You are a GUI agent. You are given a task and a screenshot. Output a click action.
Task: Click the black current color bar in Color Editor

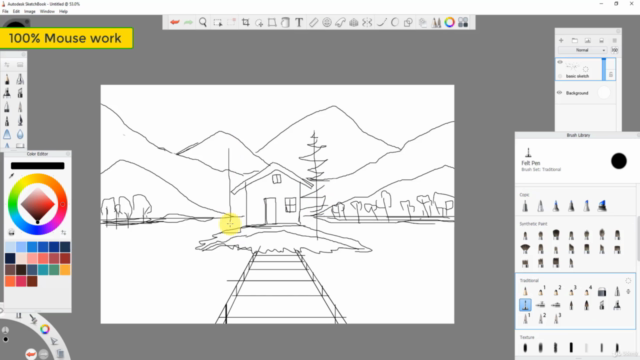pyautogui.click(x=38, y=166)
